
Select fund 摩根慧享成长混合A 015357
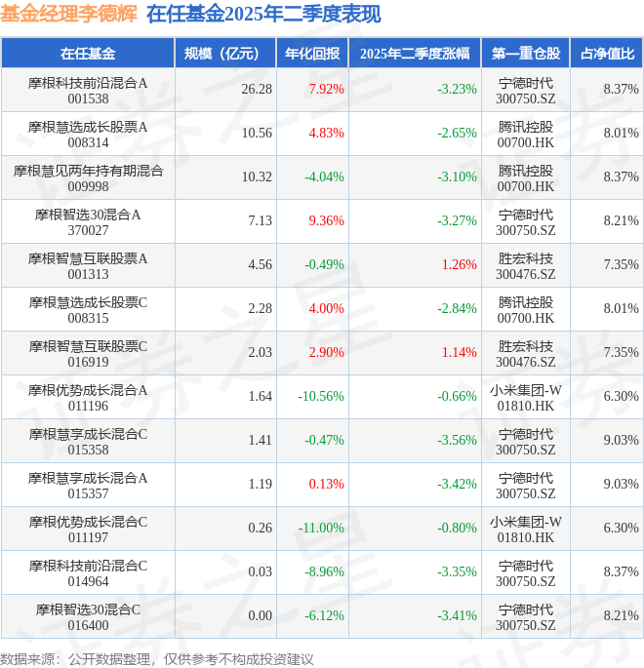(88, 486)
